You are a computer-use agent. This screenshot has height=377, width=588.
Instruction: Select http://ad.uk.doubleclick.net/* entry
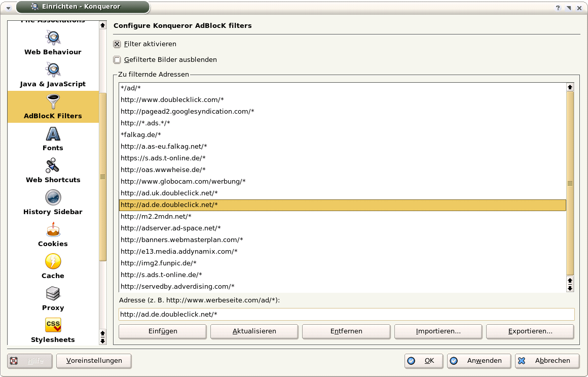click(x=342, y=193)
